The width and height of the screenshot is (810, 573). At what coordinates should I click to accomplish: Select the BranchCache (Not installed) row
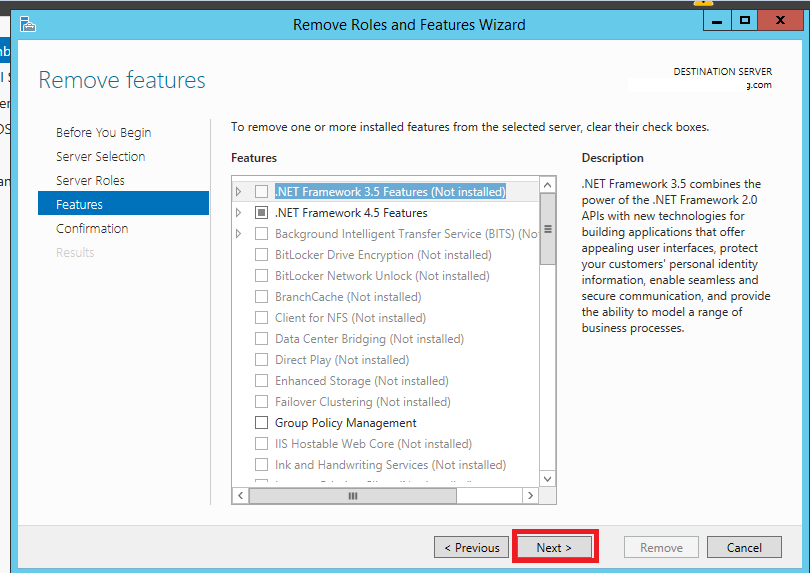point(348,297)
